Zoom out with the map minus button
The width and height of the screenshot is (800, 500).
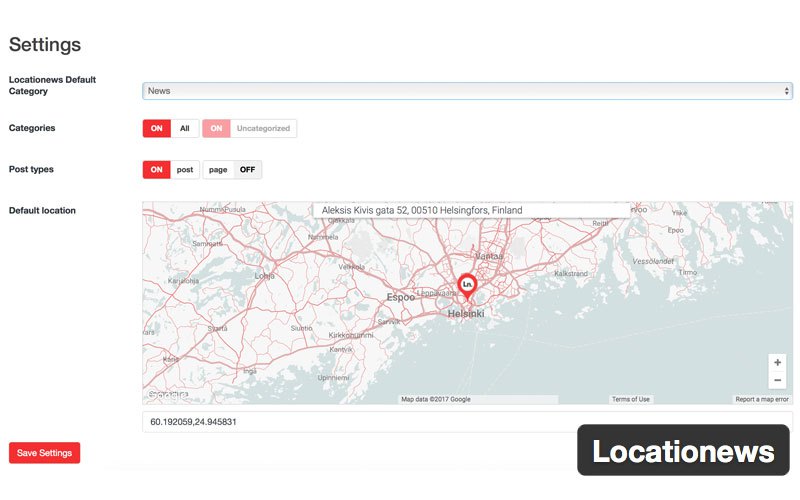[x=777, y=381]
